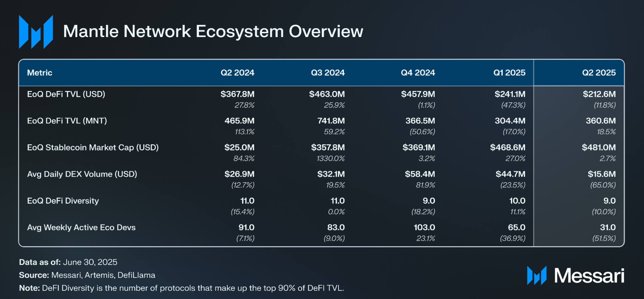This screenshot has width=644, height=299.
Task: Click the 741.8M value
Action: pyautogui.click(x=331, y=121)
